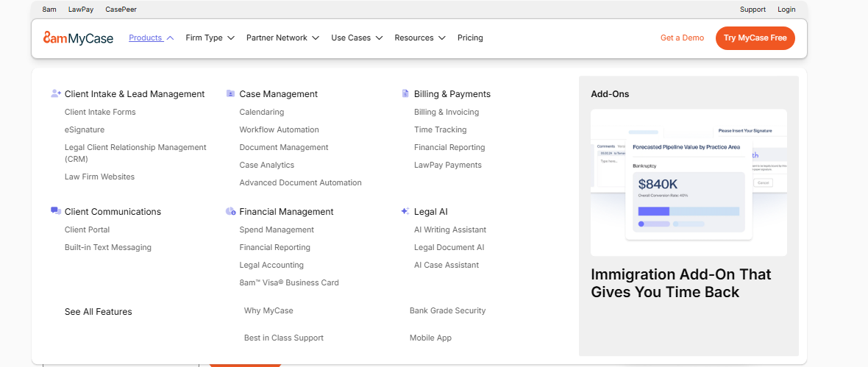Viewport: 868px width, 367px height.
Task: Open the Mobile App link
Action: pos(430,338)
